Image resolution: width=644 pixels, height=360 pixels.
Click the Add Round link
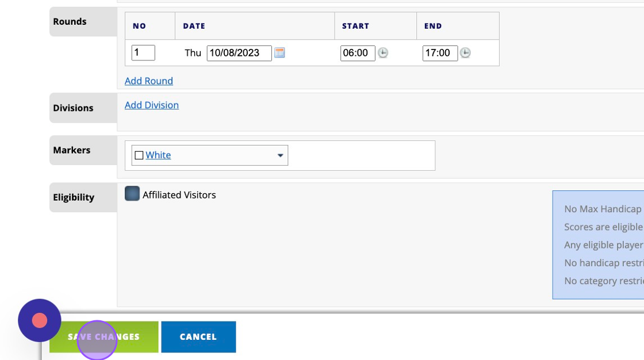tap(148, 81)
